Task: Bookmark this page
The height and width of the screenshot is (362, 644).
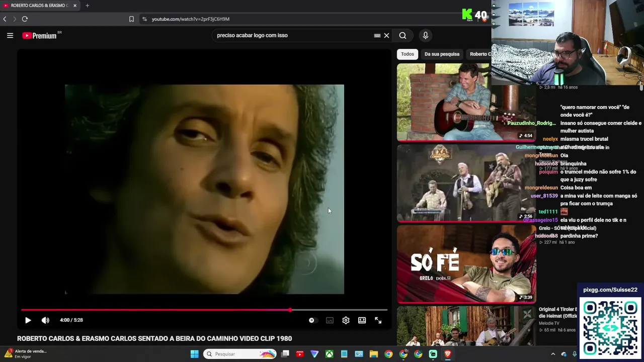Action: coord(131,19)
